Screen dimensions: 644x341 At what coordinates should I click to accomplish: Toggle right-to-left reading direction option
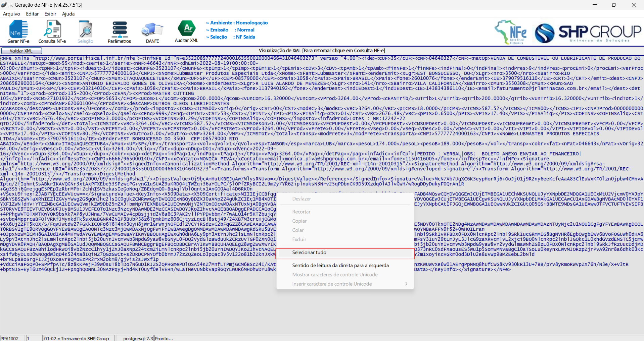340,265
